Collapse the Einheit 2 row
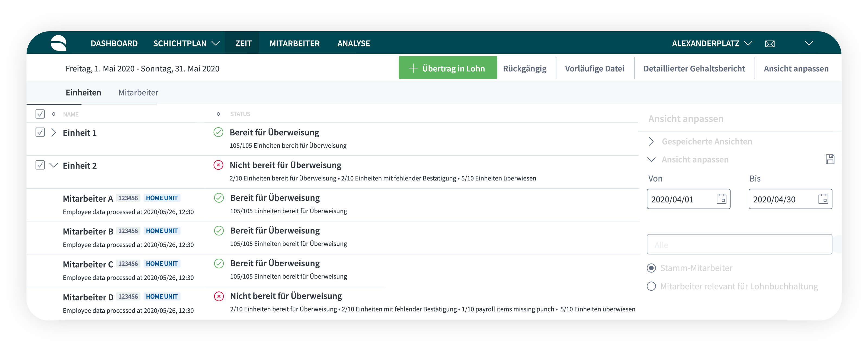The width and height of the screenshot is (868, 349). pyautogui.click(x=54, y=165)
